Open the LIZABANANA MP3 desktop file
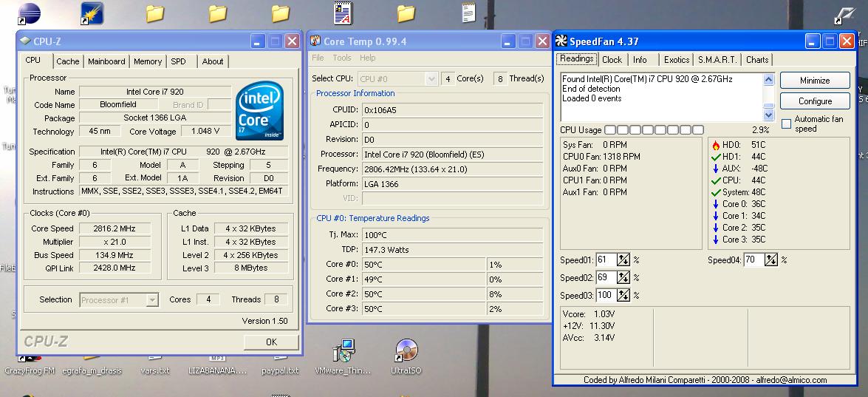868x397 pixels. 217,365
